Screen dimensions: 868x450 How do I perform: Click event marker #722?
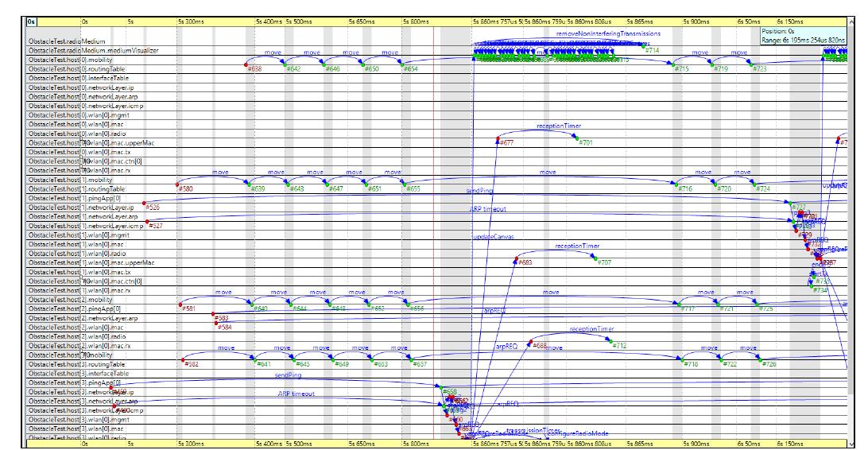click(x=721, y=360)
